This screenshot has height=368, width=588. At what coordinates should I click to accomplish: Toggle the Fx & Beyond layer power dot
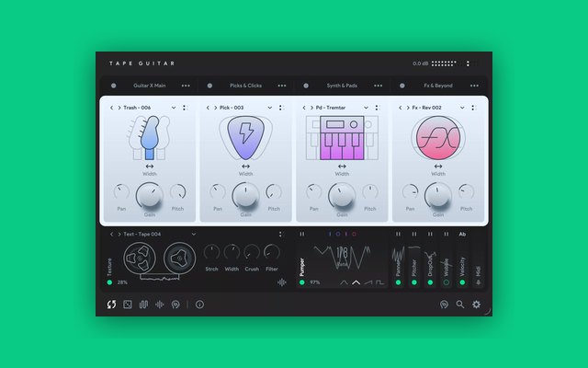pos(402,86)
